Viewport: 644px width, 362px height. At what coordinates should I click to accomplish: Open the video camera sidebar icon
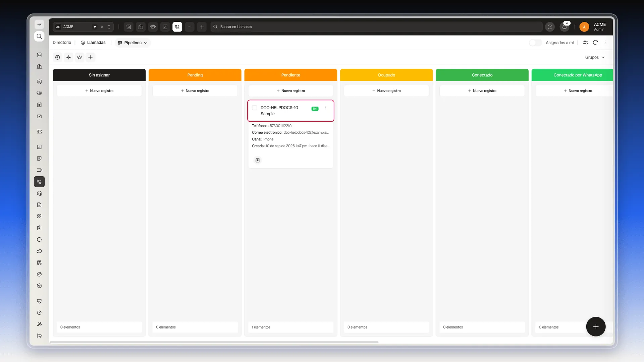pos(39,170)
